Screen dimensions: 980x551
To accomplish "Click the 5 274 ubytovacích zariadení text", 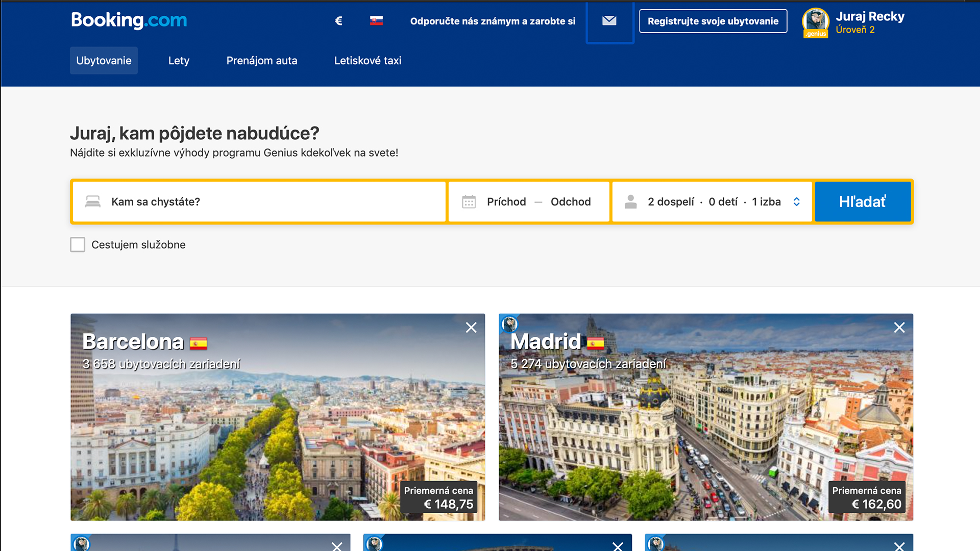I will 588,364.
